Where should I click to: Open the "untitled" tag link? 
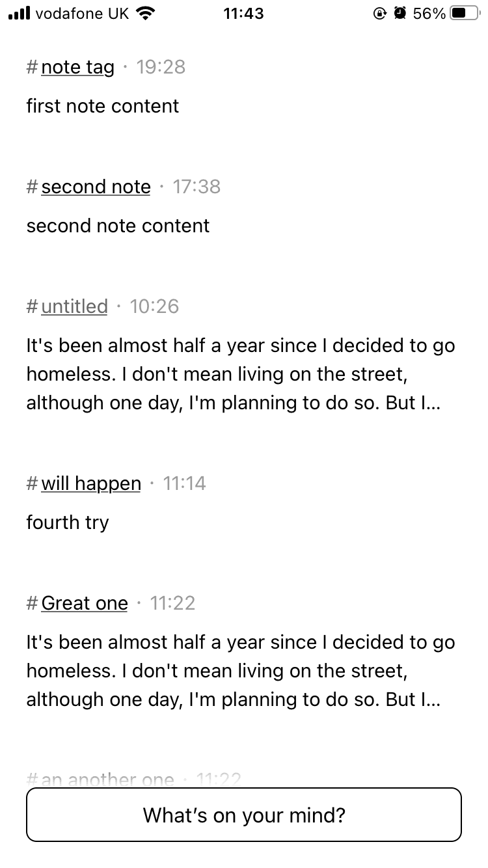pos(74,306)
